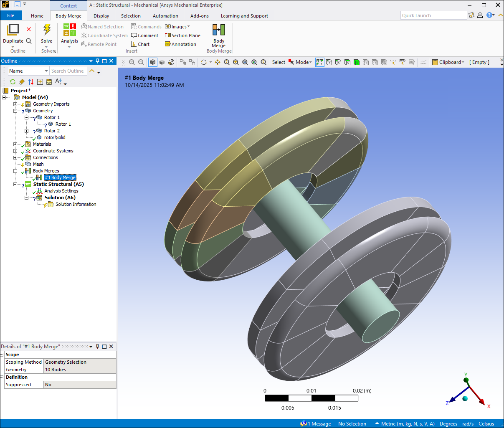Insert a Section Plane

[x=182, y=35]
